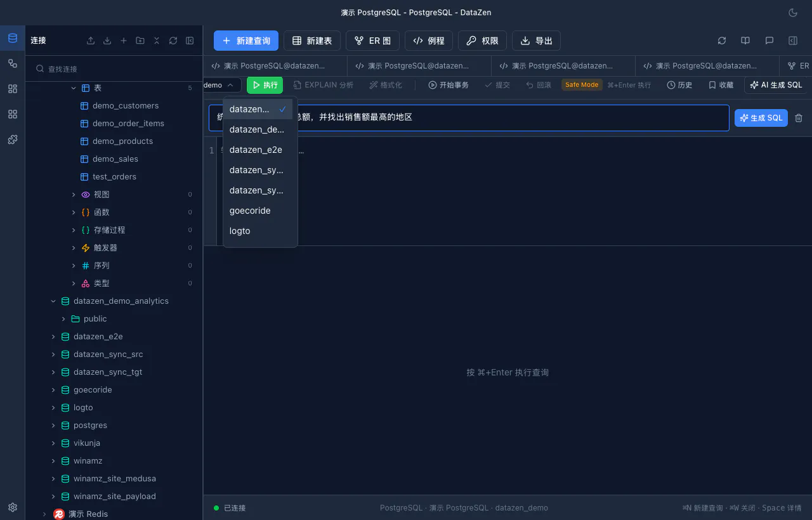Open 例程 routines button
The height and width of the screenshot is (520, 812).
429,41
